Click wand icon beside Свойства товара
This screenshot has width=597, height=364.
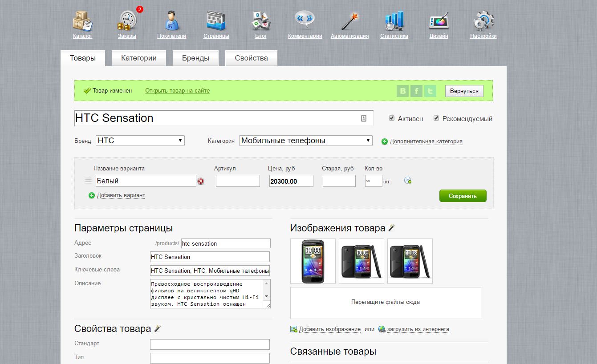click(157, 329)
